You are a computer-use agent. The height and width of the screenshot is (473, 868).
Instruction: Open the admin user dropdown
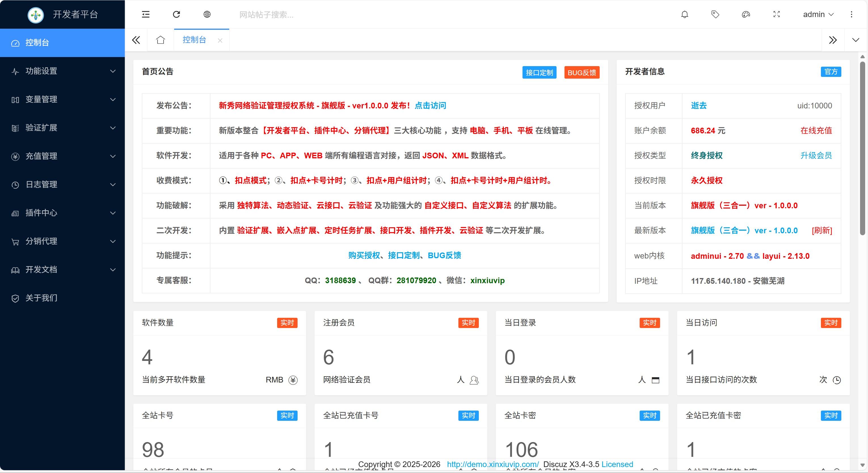coord(818,14)
